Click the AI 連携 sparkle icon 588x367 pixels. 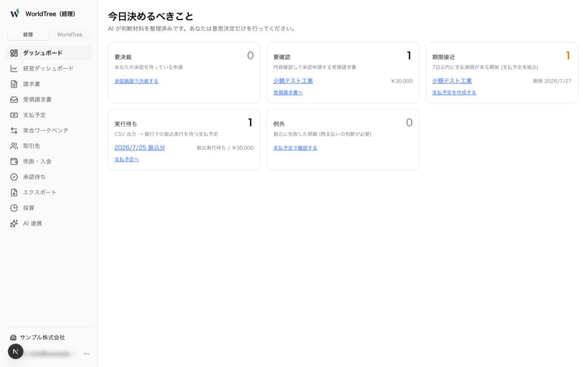click(x=14, y=223)
